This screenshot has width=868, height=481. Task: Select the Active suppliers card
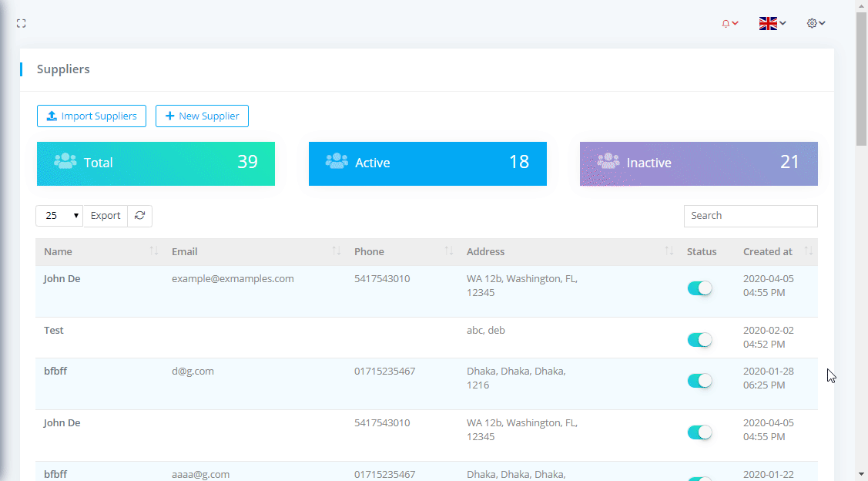pos(427,163)
